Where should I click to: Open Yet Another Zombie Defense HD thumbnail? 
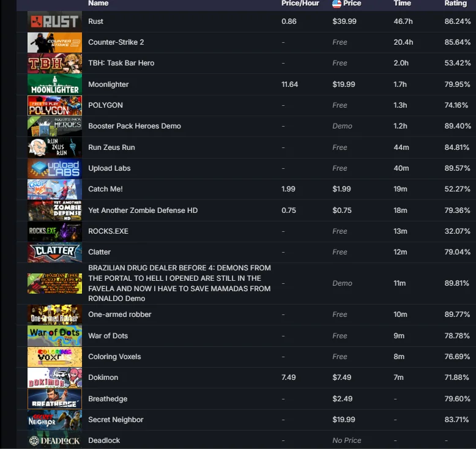[x=54, y=210]
